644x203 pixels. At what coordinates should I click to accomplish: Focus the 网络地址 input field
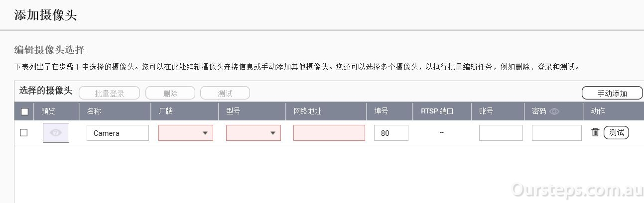tap(329, 133)
